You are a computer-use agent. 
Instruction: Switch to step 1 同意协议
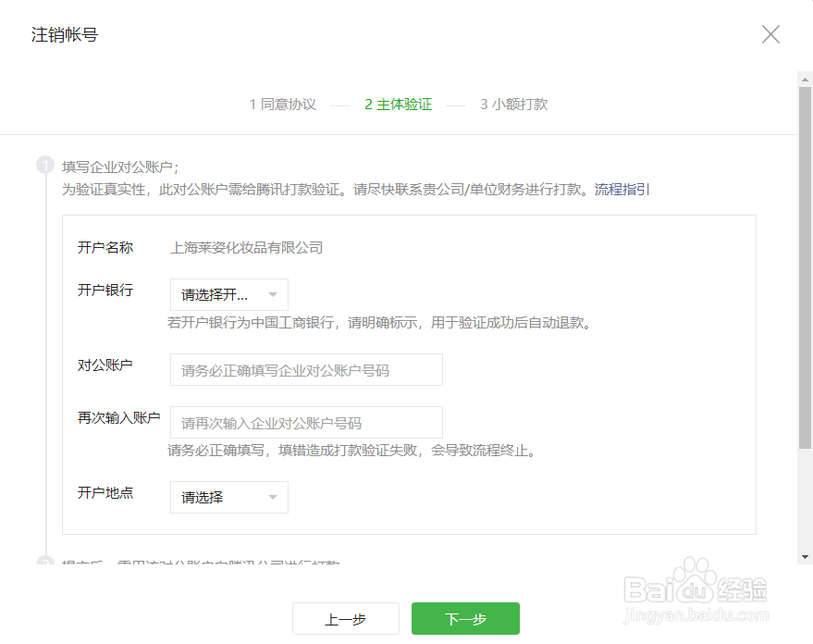(x=282, y=105)
